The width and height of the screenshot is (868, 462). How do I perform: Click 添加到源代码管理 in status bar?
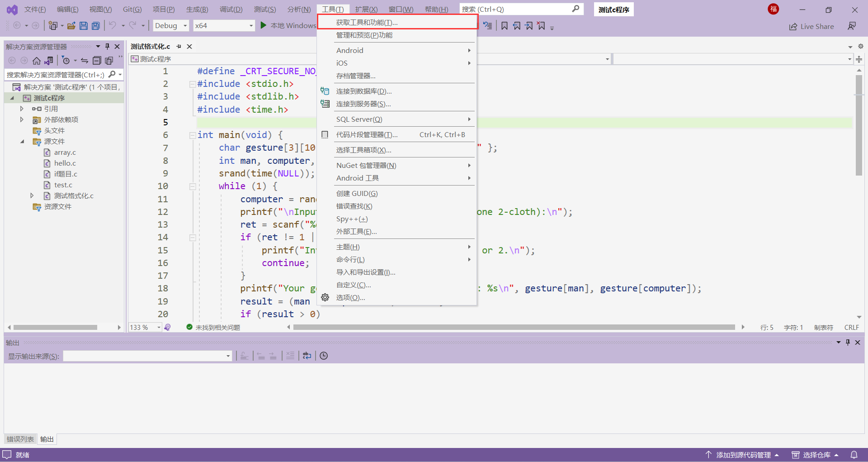(743, 455)
